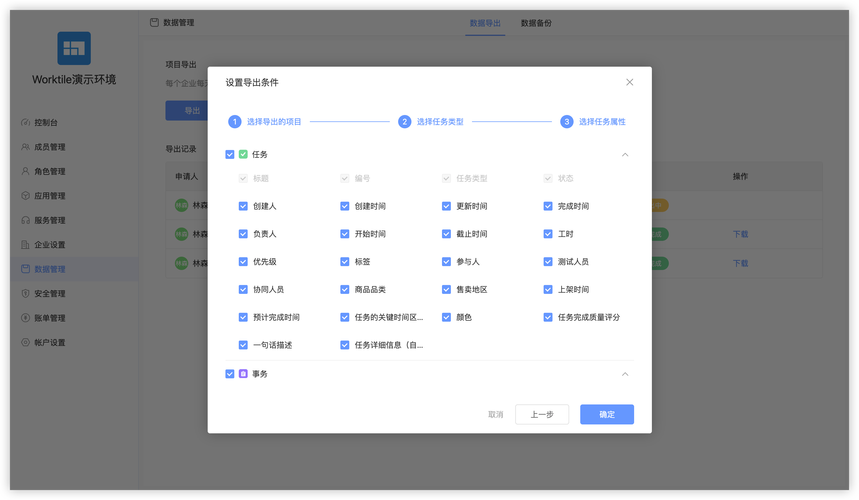Uncheck the 预计完成时间 checkbox
859x500 pixels.
(243, 317)
